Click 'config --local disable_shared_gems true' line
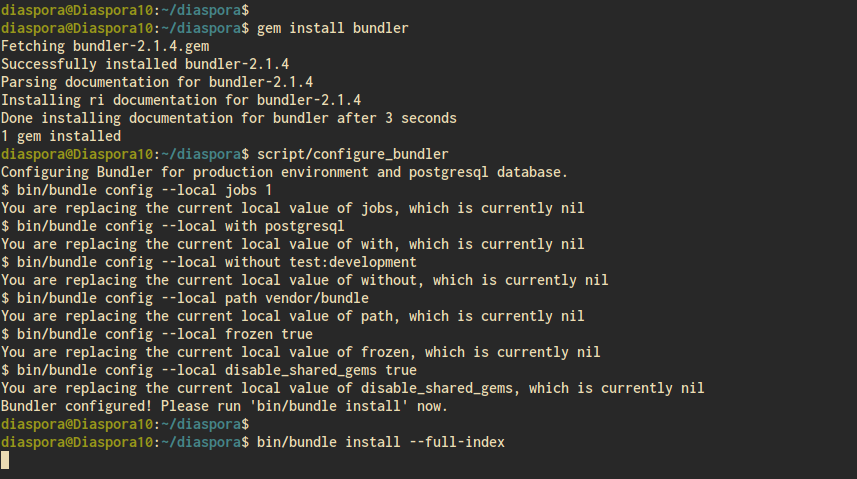This screenshot has width=857, height=479. point(209,371)
